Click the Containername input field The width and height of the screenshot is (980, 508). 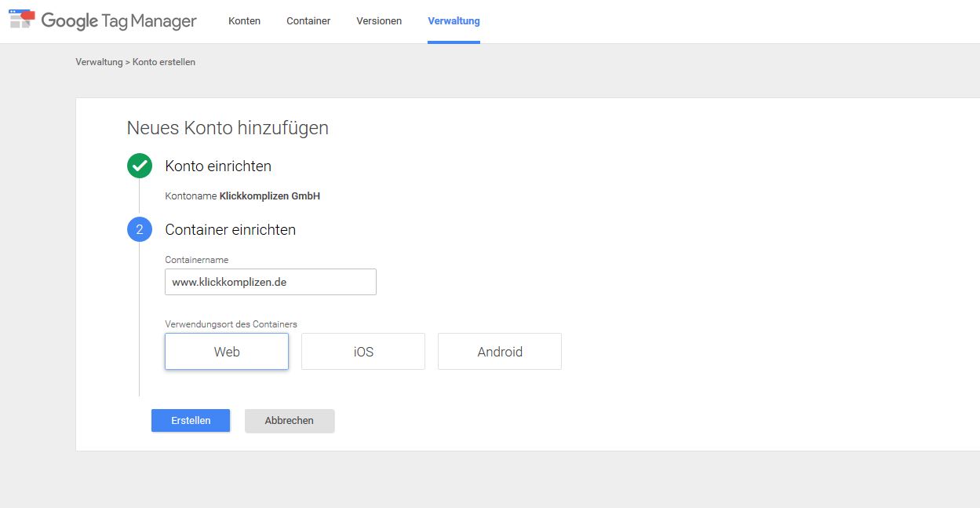[x=271, y=282]
